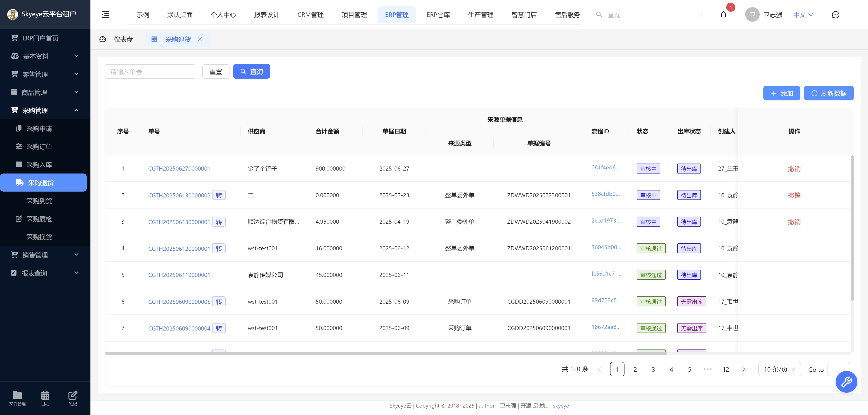Open the 10 条/页 page size dropdown
Image resolution: width=868 pixels, height=415 pixels.
tap(779, 369)
